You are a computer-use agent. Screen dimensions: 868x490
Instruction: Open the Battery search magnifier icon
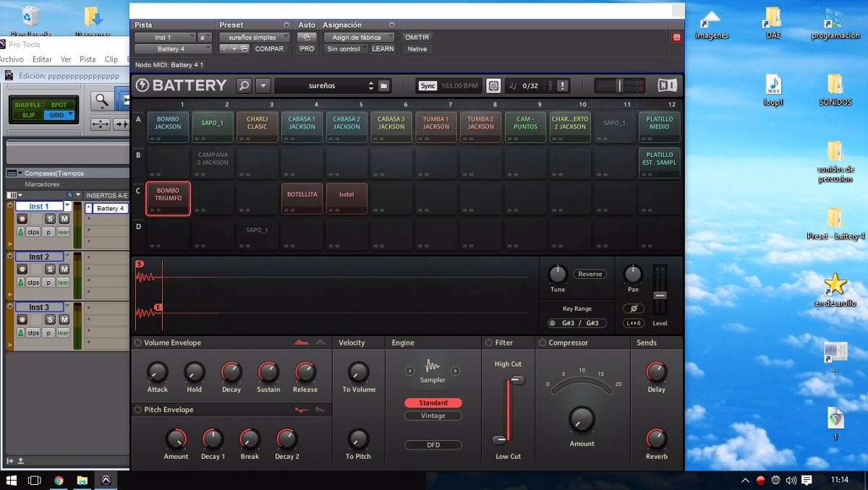point(244,85)
